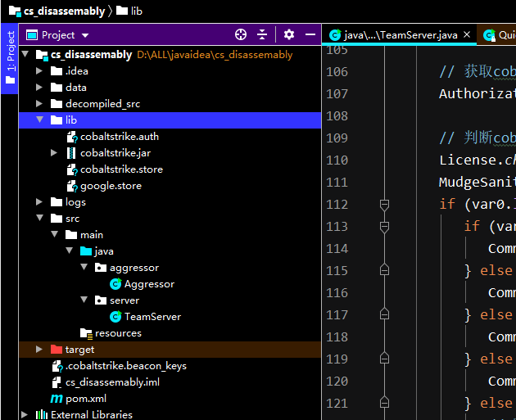Expand the .idea folder
Image resolution: width=516 pixels, height=420 pixels.
point(39,70)
